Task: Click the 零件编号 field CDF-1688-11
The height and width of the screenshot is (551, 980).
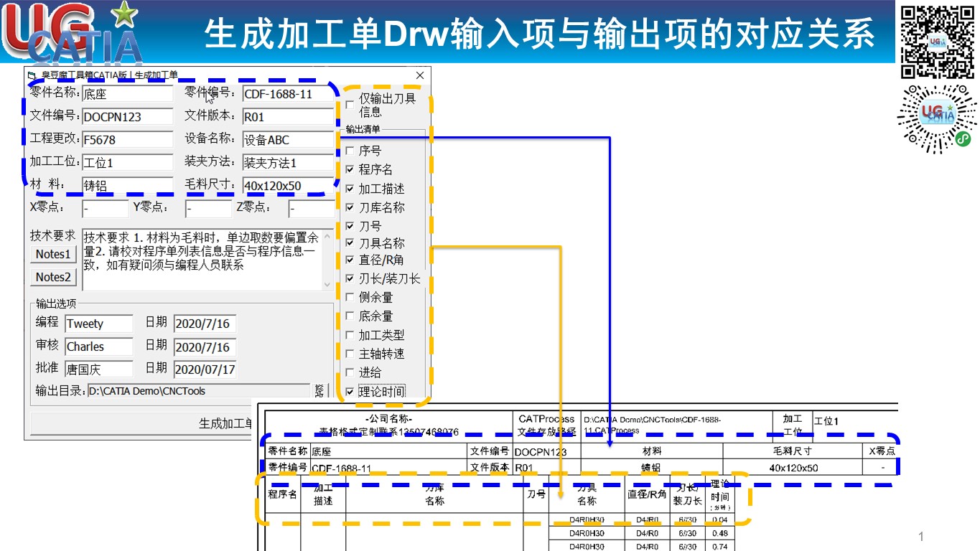Action: (288, 94)
